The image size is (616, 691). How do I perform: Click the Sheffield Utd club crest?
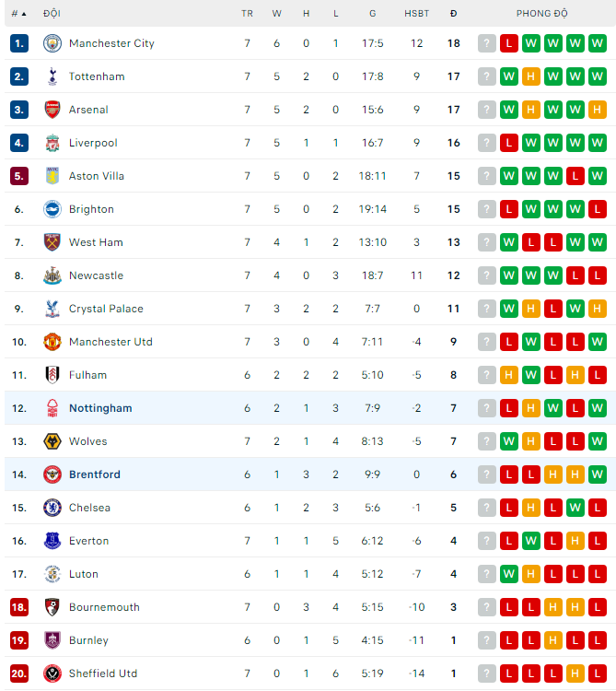(x=52, y=673)
